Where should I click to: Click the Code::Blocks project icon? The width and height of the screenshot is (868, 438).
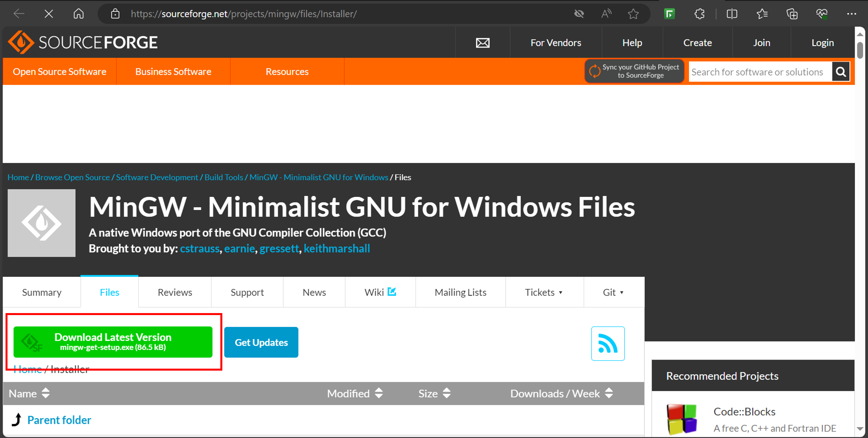pos(681,419)
